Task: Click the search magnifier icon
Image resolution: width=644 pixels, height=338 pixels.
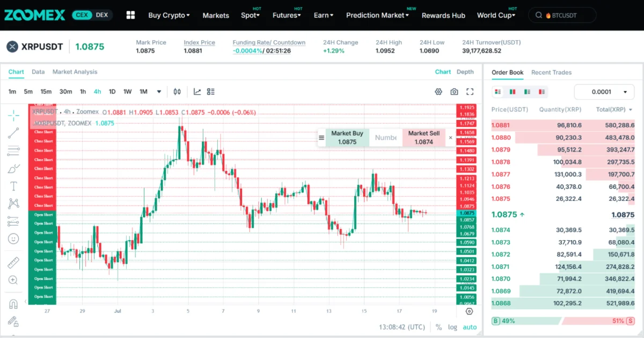Action: point(538,16)
